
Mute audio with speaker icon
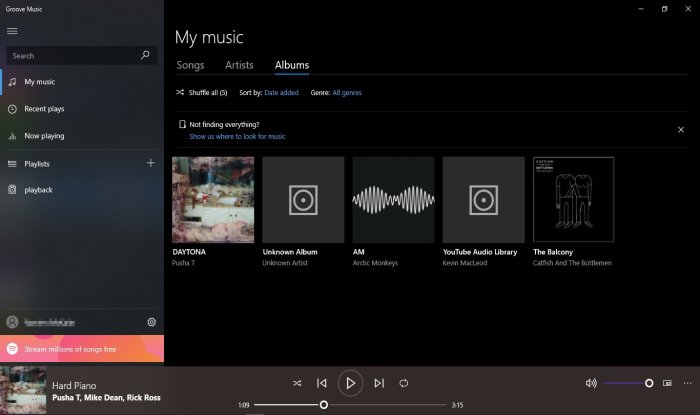coord(591,383)
